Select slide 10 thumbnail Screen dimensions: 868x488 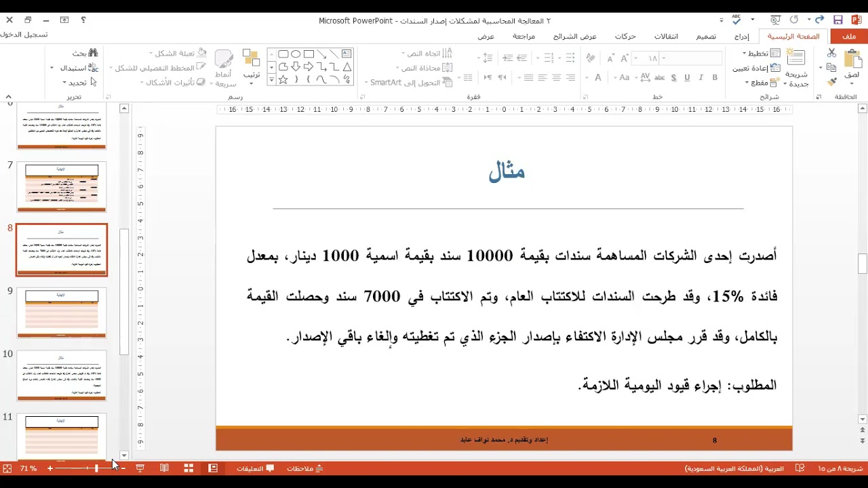[62, 376]
